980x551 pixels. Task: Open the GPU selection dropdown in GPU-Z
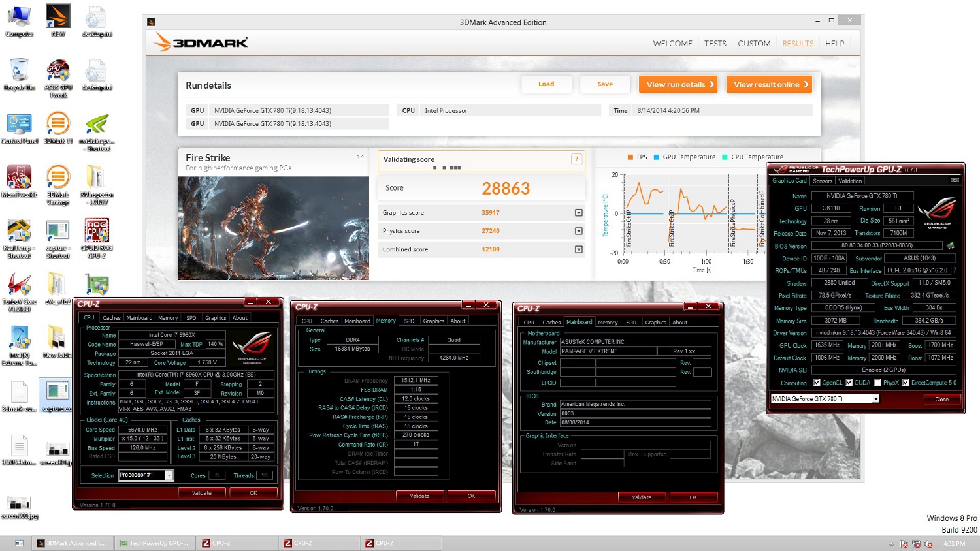[875, 398]
